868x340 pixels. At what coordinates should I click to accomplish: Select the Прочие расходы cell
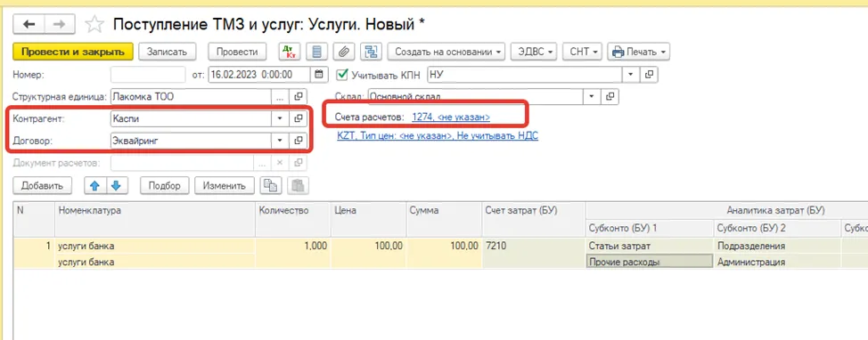pos(650,262)
